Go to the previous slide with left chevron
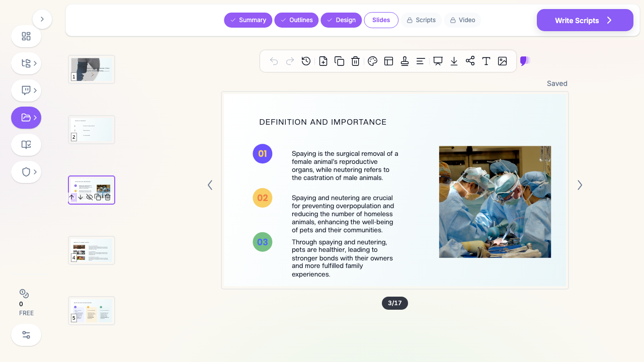644x362 pixels. tap(210, 185)
